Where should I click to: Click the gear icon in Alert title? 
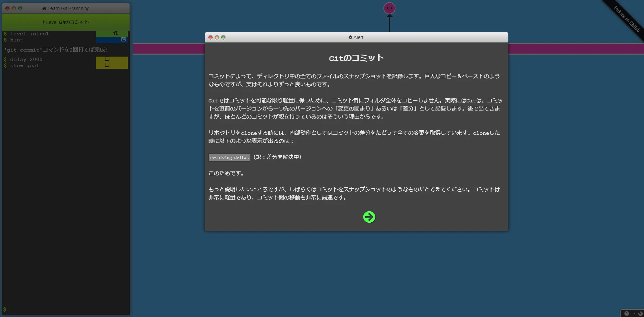click(x=350, y=37)
